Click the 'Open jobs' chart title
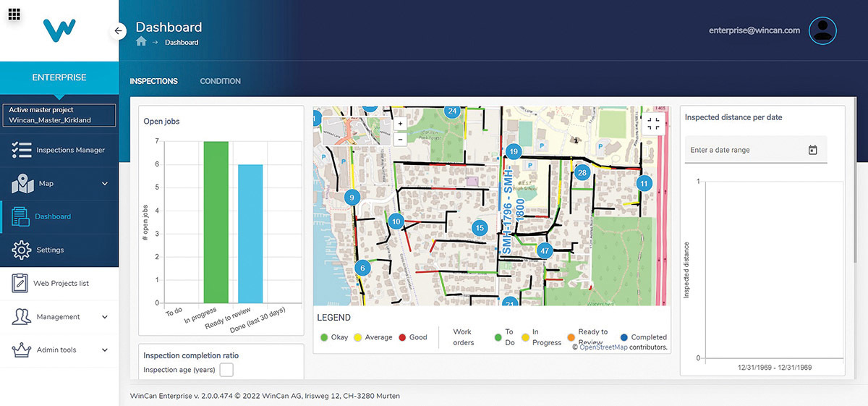 click(x=162, y=122)
